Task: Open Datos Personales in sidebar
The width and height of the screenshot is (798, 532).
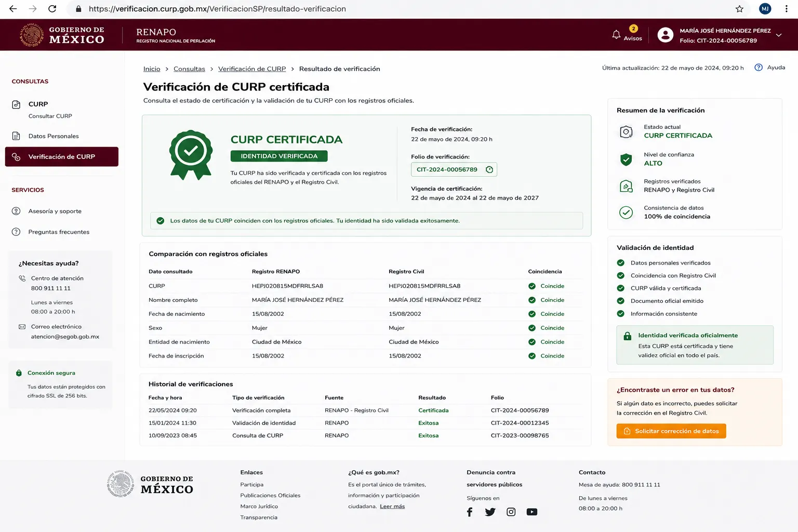Action: pyautogui.click(x=54, y=136)
